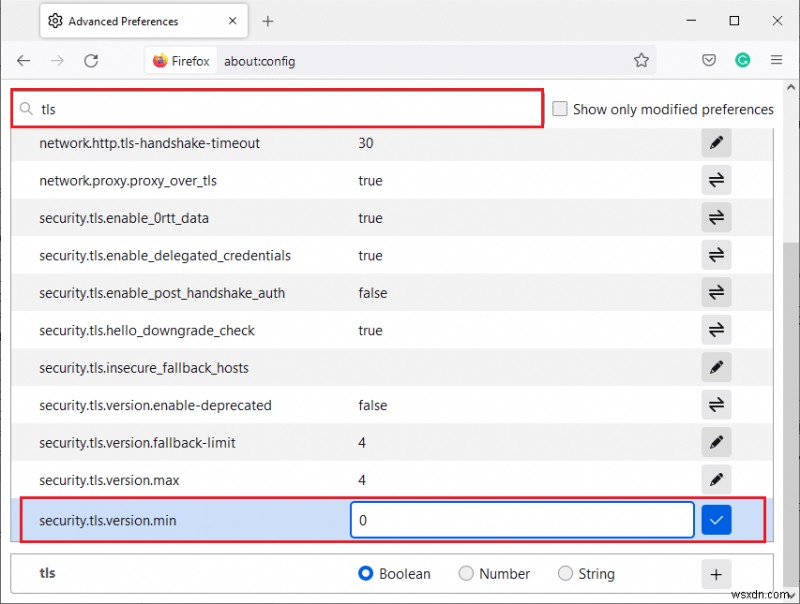800x604 pixels.
Task: Toggle security.tls.enable_post_handshake_auth to true
Action: point(716,292)
